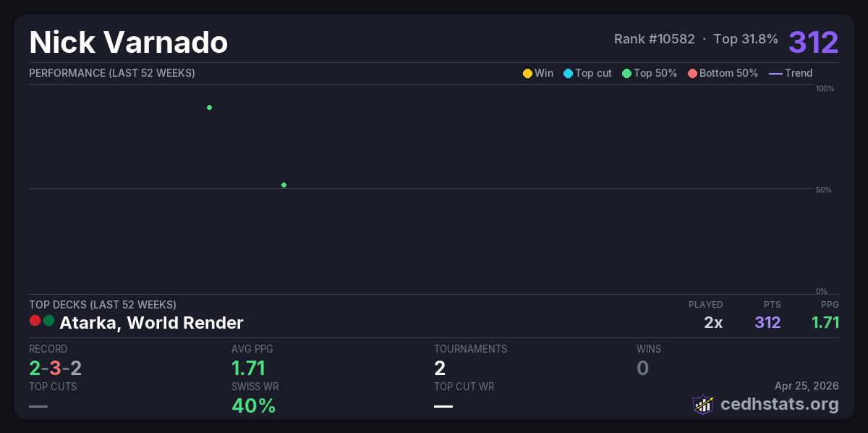Click the green Top 50% legend dot
This screenshot has height=433, width=868.
coord(626,73)
